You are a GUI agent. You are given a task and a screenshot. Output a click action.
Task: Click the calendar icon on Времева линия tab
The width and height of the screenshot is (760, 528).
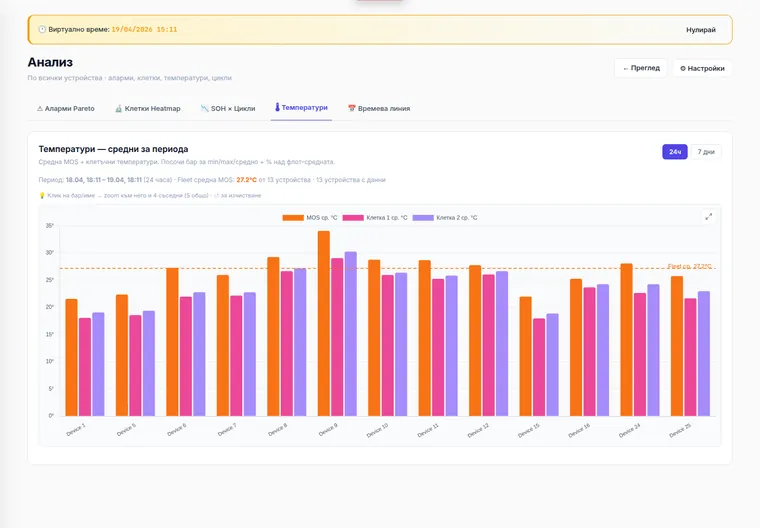[x=352, y=109]
